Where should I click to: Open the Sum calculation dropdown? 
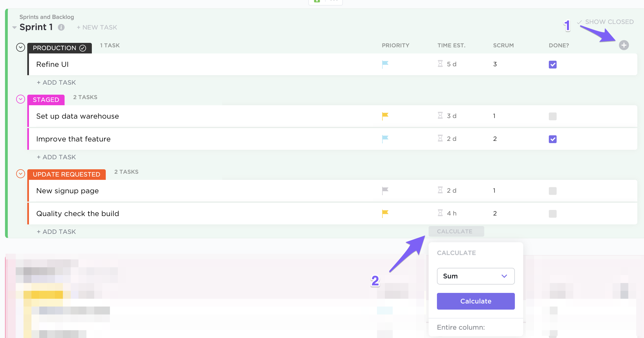[x=476, y=276]
